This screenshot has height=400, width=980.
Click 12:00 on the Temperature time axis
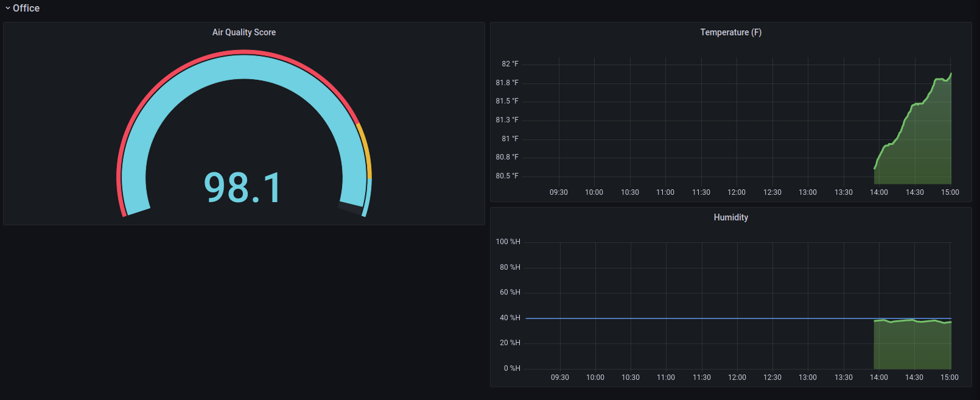click(737, 192)
